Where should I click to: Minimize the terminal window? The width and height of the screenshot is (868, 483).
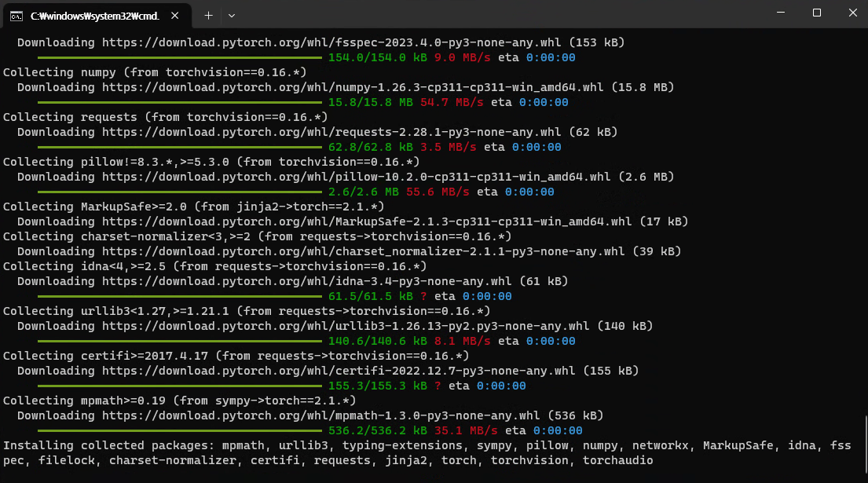click(x=781, y=13)
